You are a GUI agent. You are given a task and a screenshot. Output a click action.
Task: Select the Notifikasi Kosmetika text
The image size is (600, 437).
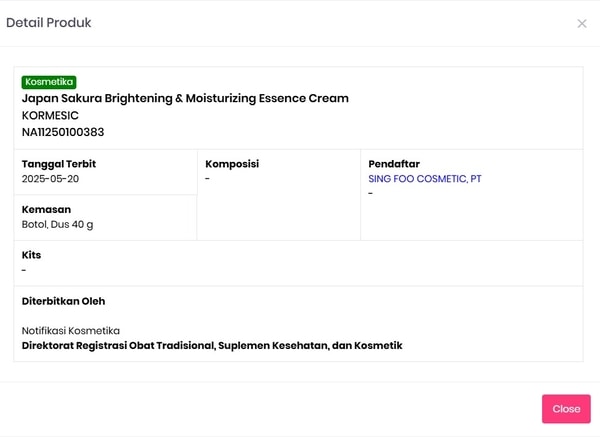point(71,331)
